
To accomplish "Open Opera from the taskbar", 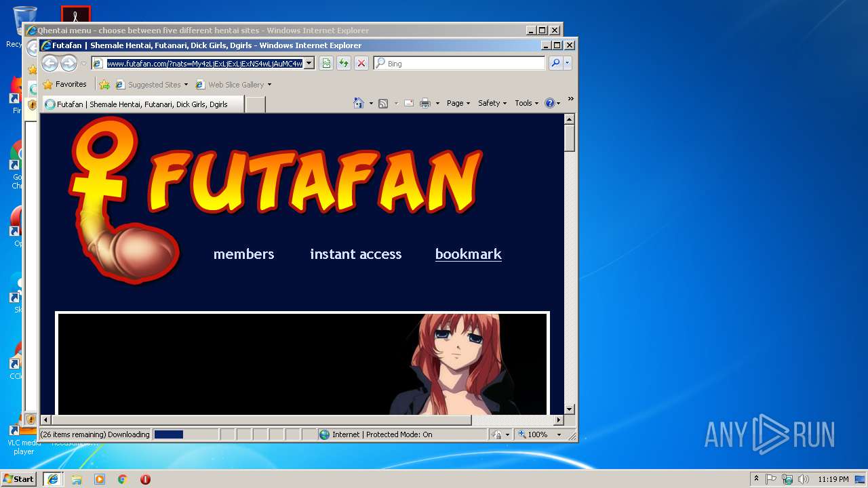I will pos(145,479).
